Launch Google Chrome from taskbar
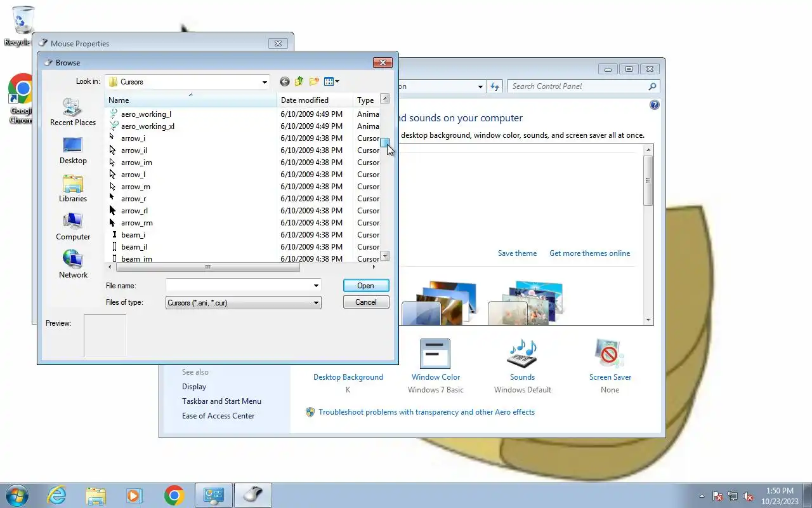The image size is (812, 508). [174, 495]
